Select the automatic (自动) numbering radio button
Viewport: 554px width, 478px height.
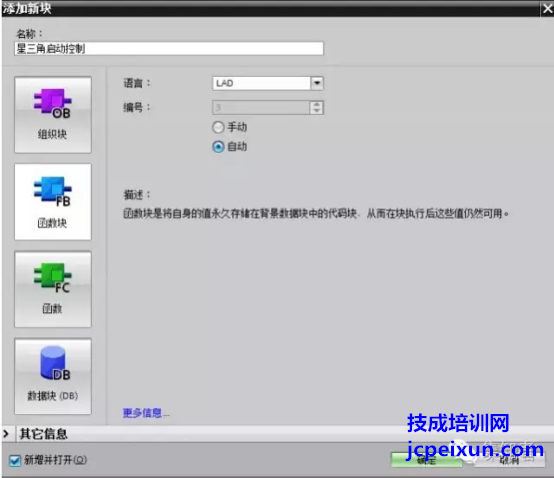click(x=218, y=147)
